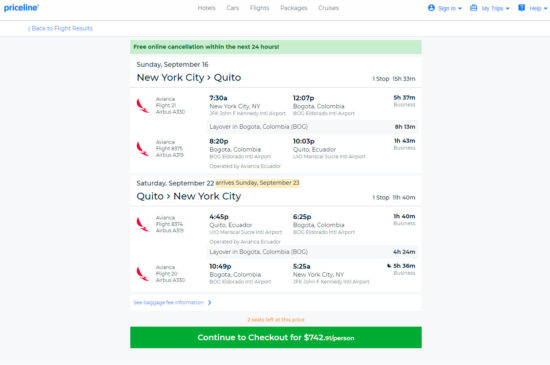Click Avianca logo for Bogota to Quito flight

(142, 149)
